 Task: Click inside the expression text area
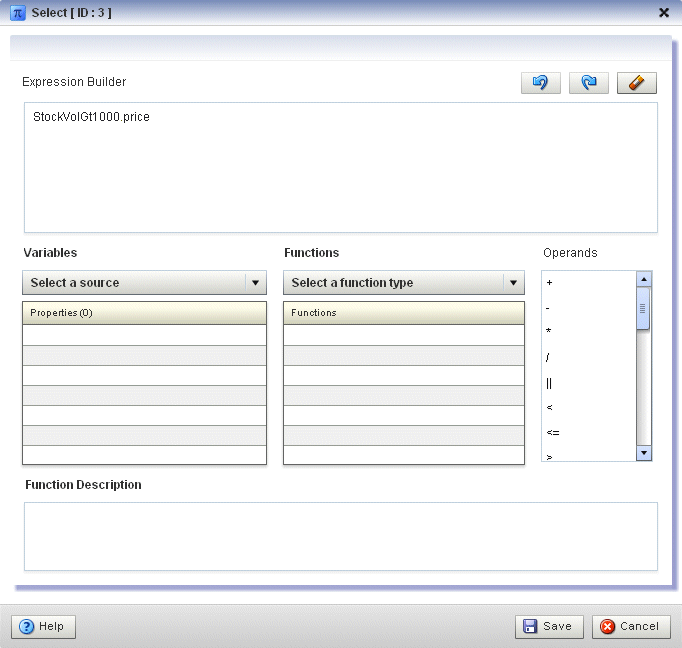click(341, 168)
